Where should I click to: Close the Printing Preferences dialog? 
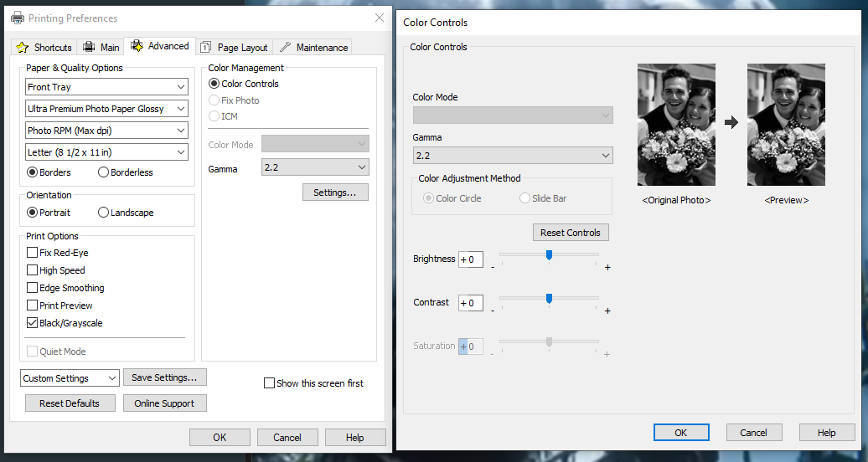[x=378, y=18]
